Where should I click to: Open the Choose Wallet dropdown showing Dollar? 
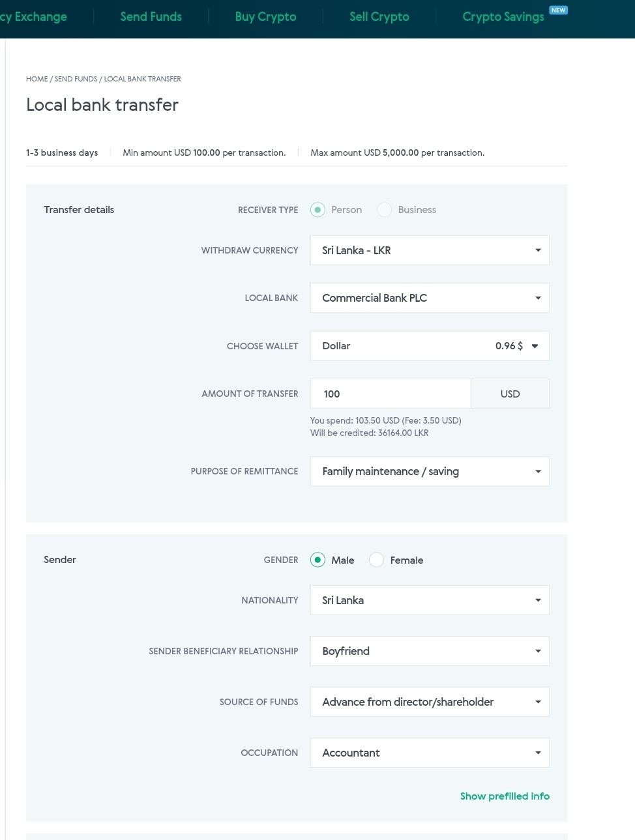coord(430,346)
